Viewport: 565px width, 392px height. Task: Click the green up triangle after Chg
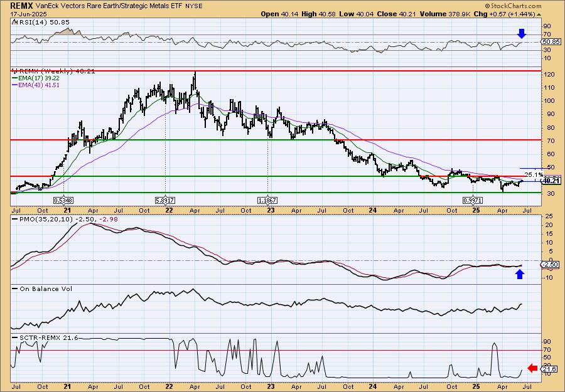pos(539,14)
